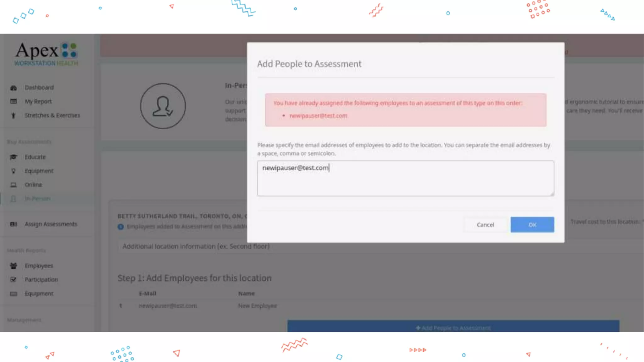Click the Dashboard gauge icon
Viewport: 644px width, 362px height.
pyautogui.click(x=13, y=88)
